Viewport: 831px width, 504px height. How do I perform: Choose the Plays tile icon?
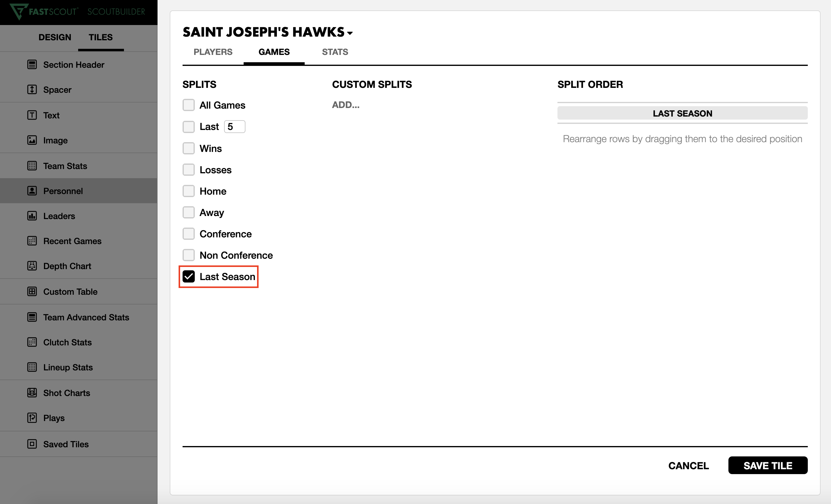click(x=32, y=418)
